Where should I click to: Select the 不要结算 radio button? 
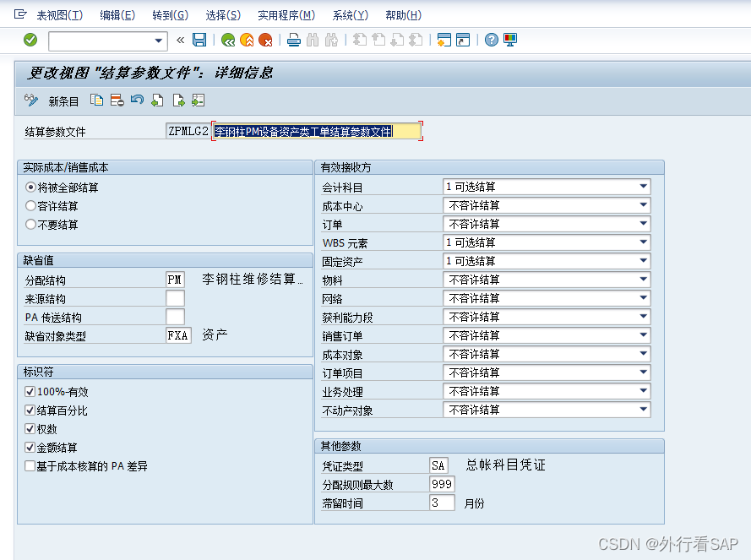coord(30,224)
